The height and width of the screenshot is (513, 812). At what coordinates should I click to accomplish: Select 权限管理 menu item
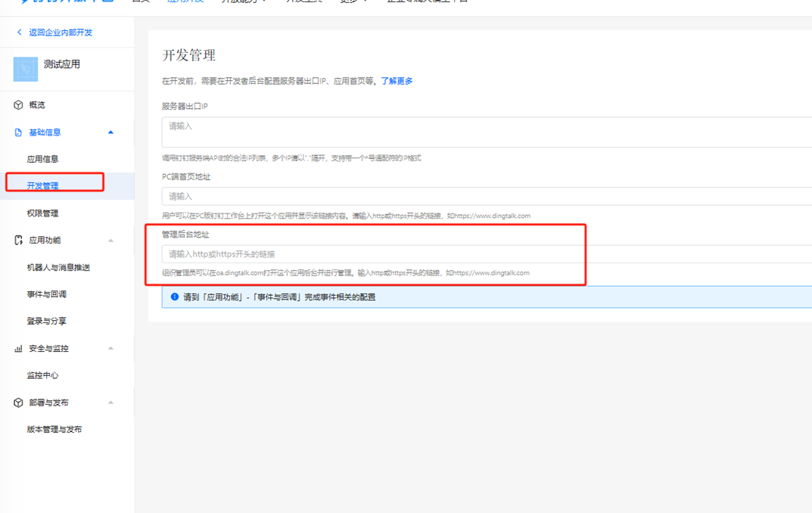42,213
